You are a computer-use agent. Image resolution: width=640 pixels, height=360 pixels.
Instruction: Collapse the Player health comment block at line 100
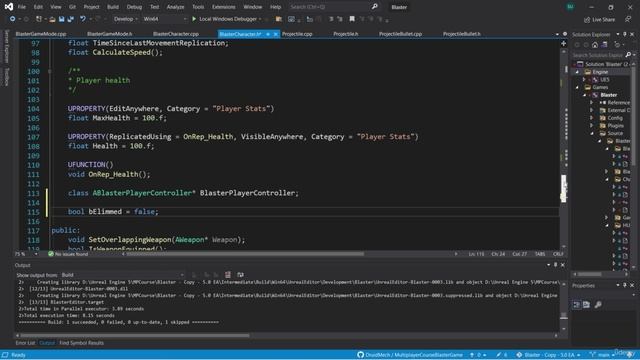pos(50,71)
